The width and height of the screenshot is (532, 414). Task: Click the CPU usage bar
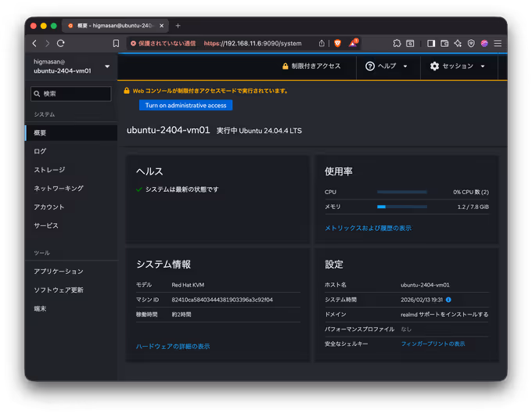click(401, 192)
